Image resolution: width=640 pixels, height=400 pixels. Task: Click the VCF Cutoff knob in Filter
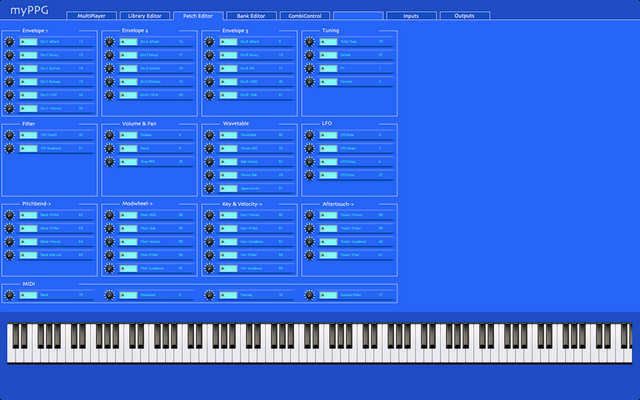[9, 135]
